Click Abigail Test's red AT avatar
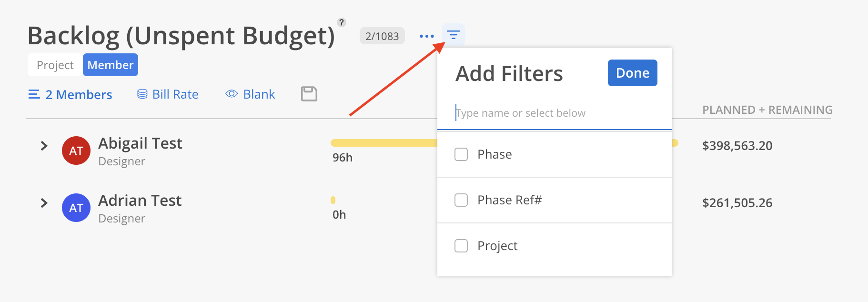The height and width of the screenshot is (302, 868). point(76,151)
